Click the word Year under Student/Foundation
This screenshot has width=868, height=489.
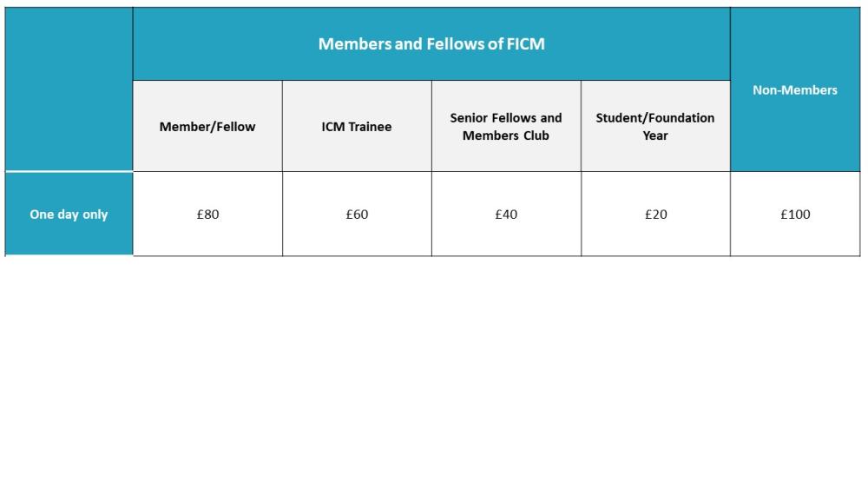pyautogui.click(x=655, y=135)
